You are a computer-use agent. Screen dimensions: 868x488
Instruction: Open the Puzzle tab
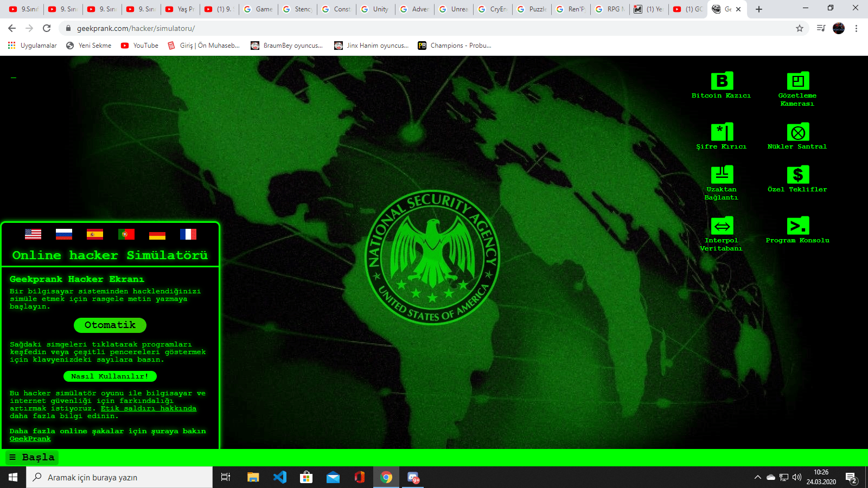pyautogui.click(x=532, y=9)
